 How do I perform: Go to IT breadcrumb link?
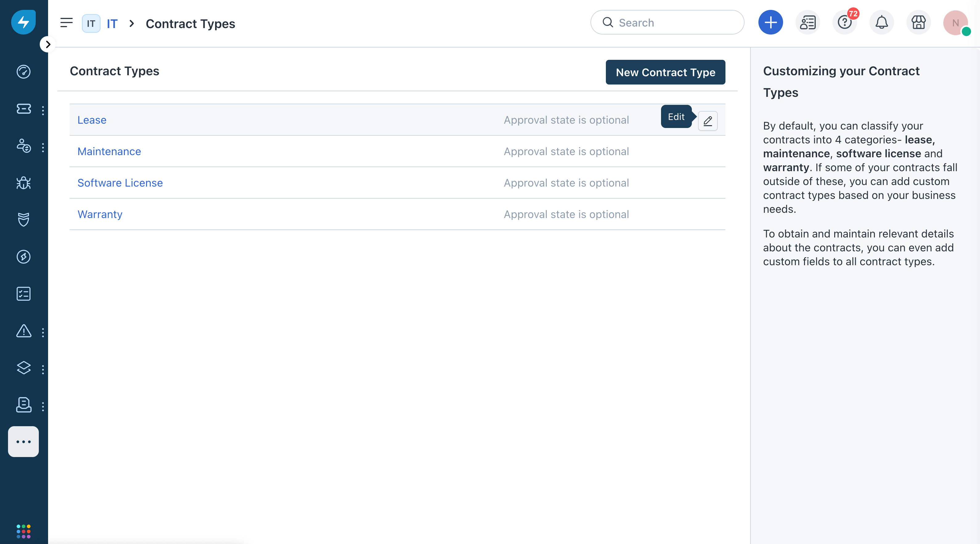point(112,24)
